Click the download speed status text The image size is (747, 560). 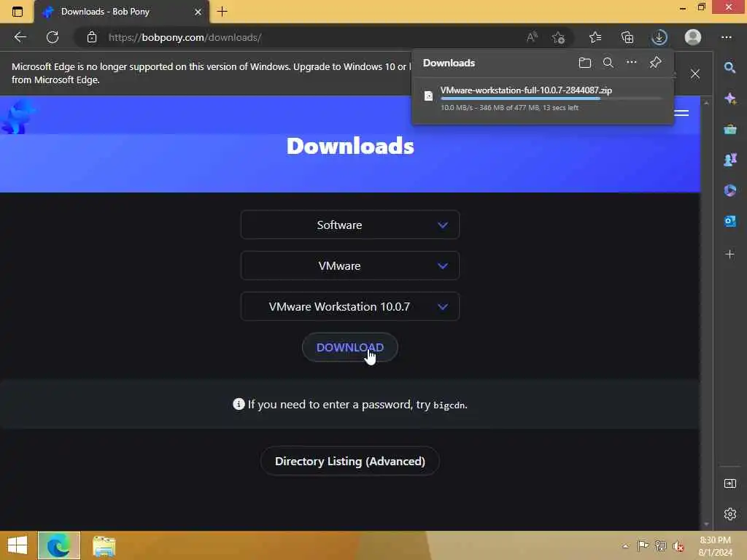(509, 108)
